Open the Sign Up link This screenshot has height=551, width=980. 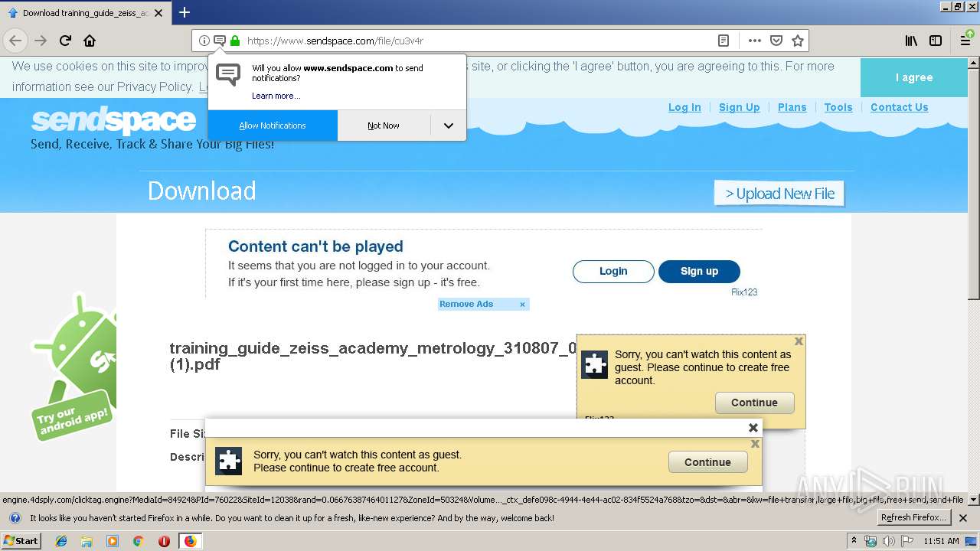click(740, 107)
